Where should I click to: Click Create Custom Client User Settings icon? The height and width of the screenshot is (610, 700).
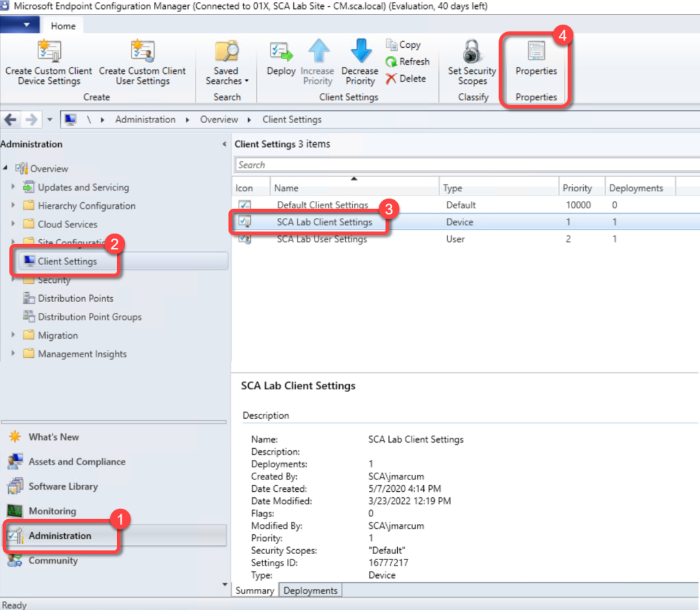click(x=142, y=52)
